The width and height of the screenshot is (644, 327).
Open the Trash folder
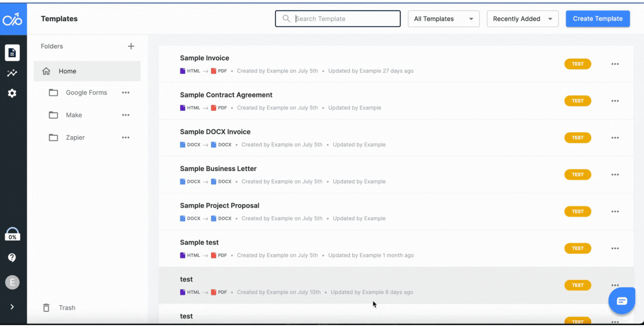point(67,308)
